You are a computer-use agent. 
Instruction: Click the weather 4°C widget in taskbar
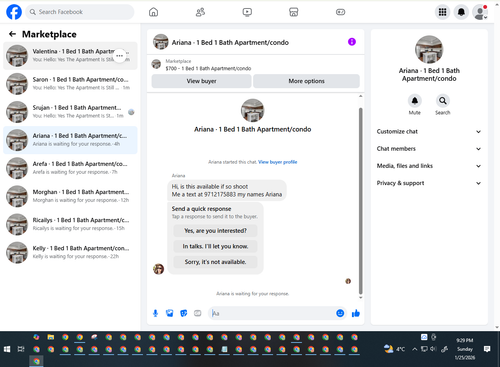[394, 349]
